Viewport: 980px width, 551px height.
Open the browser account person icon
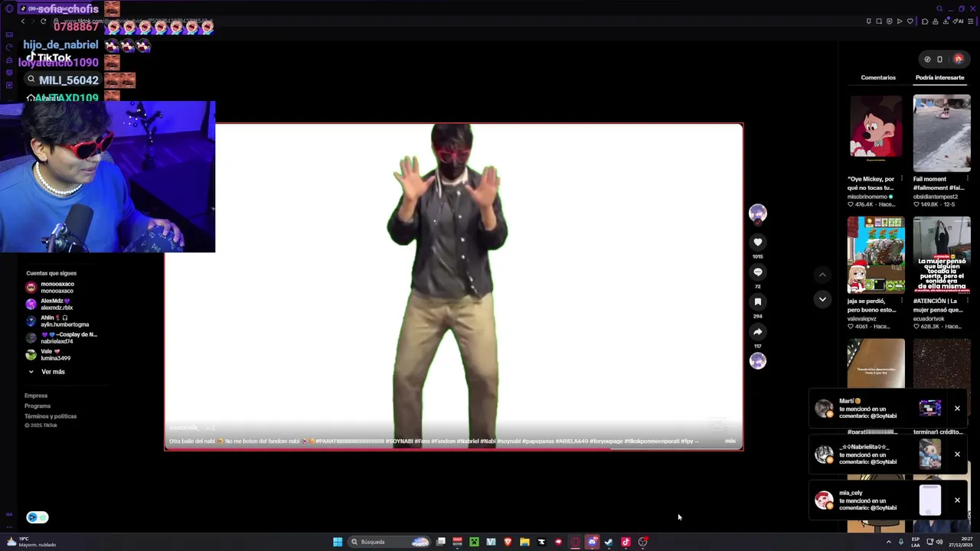point(935,21)
